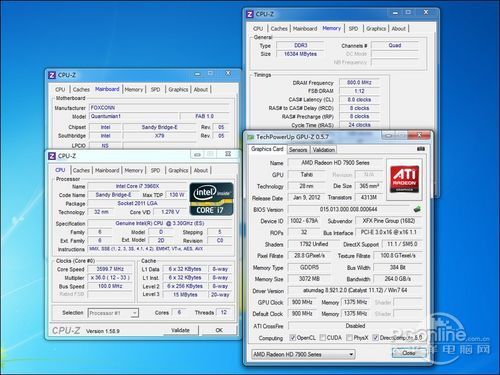Open Graphics tab in front CPU-Z window
Image resolution: width=500 pixels, height=375 pixels.
[178, 170]
